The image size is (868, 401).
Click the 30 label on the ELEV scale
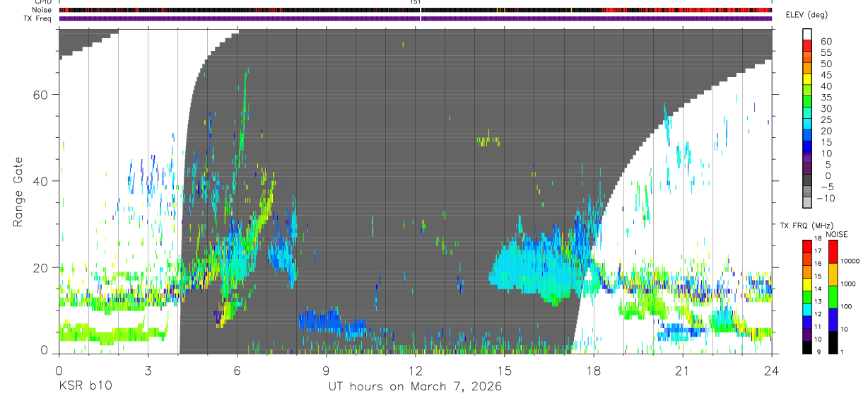click(826, 109)
